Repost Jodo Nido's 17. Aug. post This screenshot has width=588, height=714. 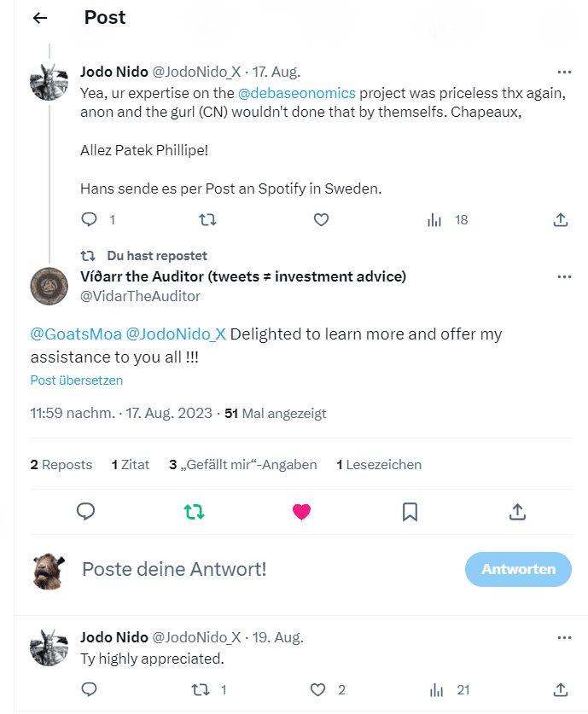pyautogui.click(x=207, y=220)
